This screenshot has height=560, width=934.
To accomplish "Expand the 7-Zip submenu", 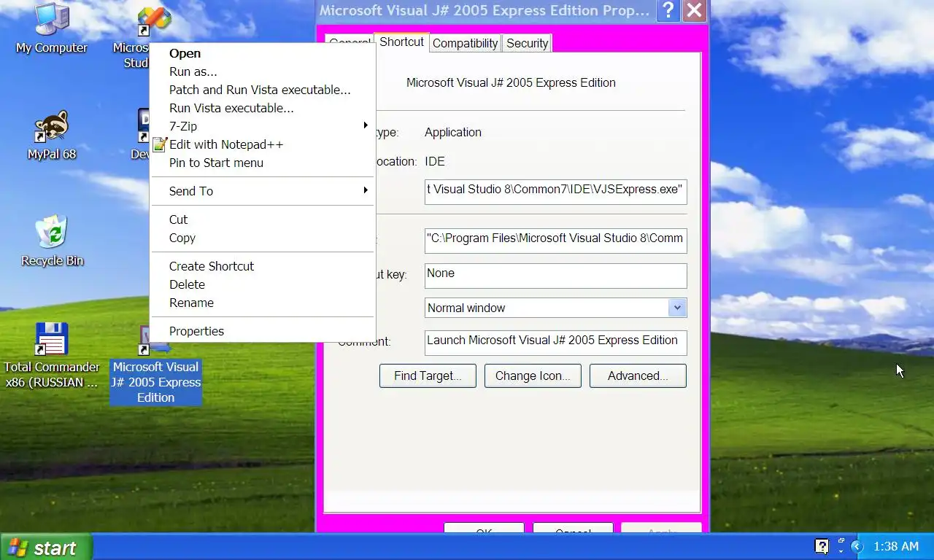I will click(x=263, y=126).
